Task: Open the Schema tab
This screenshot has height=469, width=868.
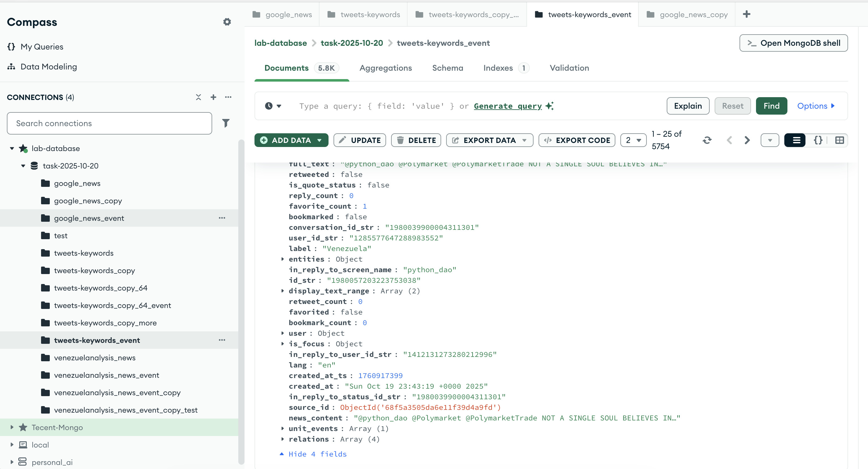Action: [447, 68]
